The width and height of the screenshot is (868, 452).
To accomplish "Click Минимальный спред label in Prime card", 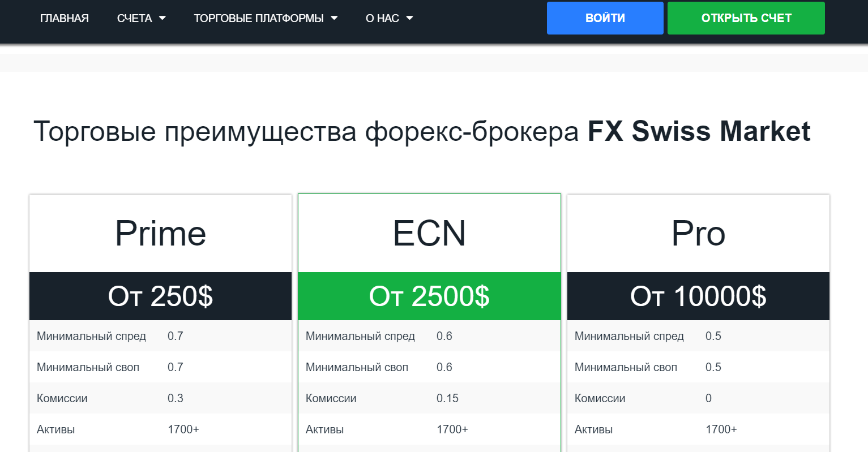I will click(x=91, y=336).
